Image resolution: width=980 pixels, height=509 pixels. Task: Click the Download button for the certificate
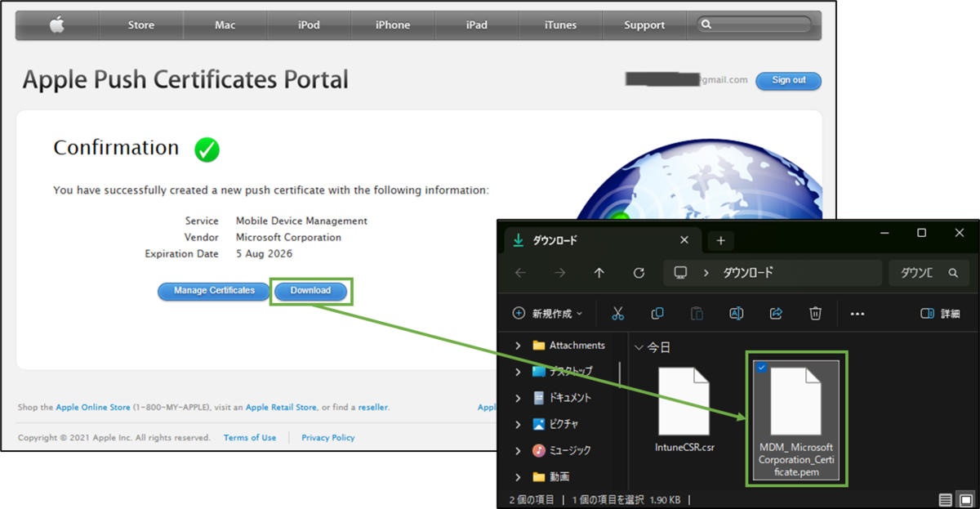[x=310, y=291]
